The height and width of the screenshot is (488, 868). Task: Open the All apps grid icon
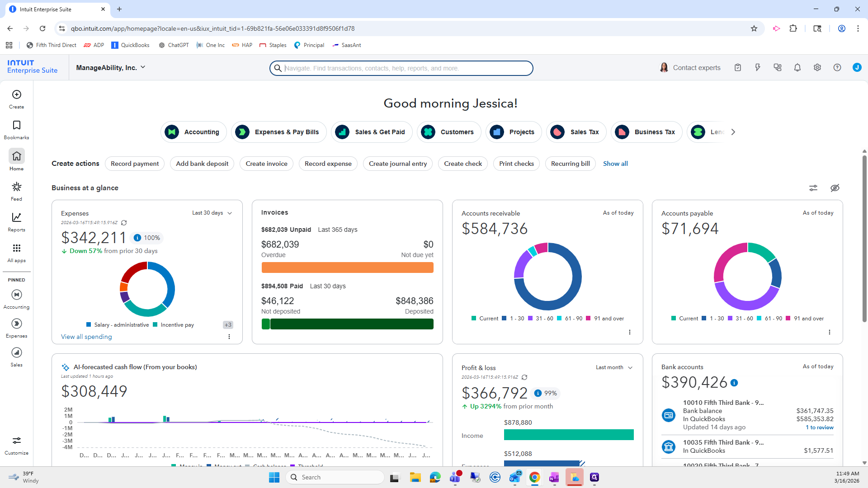pos(17,249)
